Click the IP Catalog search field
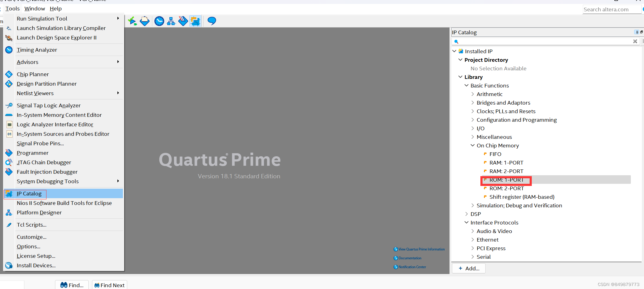Image resolution: width=644 pixels, height=289 pixels. 546,41
